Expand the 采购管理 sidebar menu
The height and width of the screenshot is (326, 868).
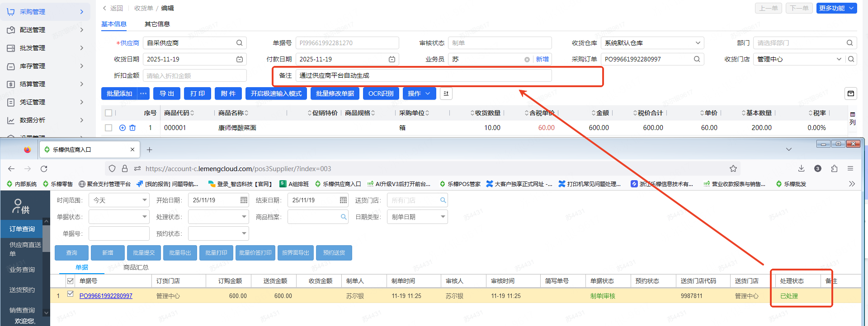coord(45,12)
